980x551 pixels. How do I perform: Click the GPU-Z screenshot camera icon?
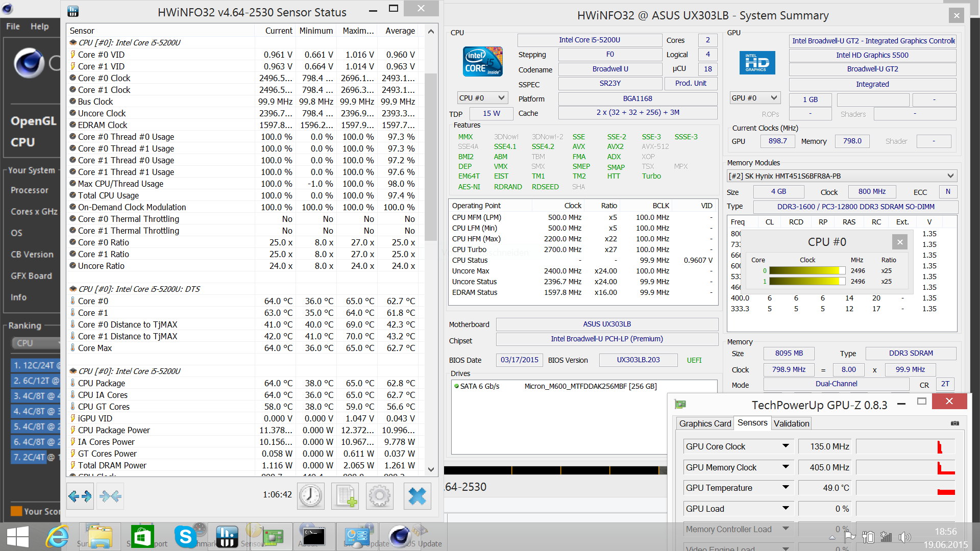[x=954, y=423]
